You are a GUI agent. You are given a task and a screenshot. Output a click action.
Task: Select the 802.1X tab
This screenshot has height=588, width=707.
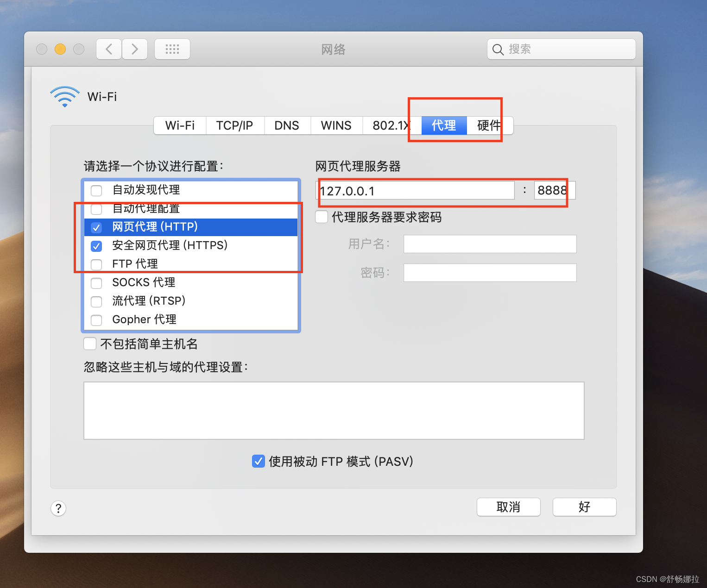coord(391,125)
